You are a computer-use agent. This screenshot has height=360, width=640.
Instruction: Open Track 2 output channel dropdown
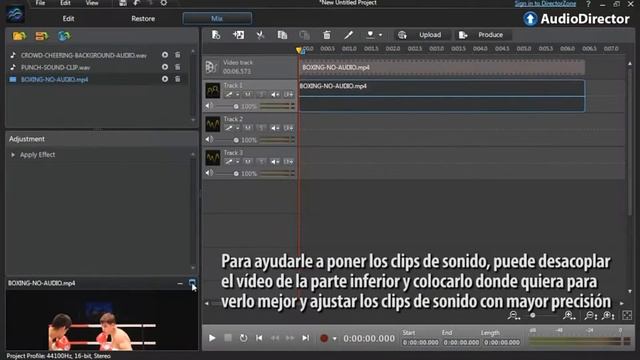[288, 128]
